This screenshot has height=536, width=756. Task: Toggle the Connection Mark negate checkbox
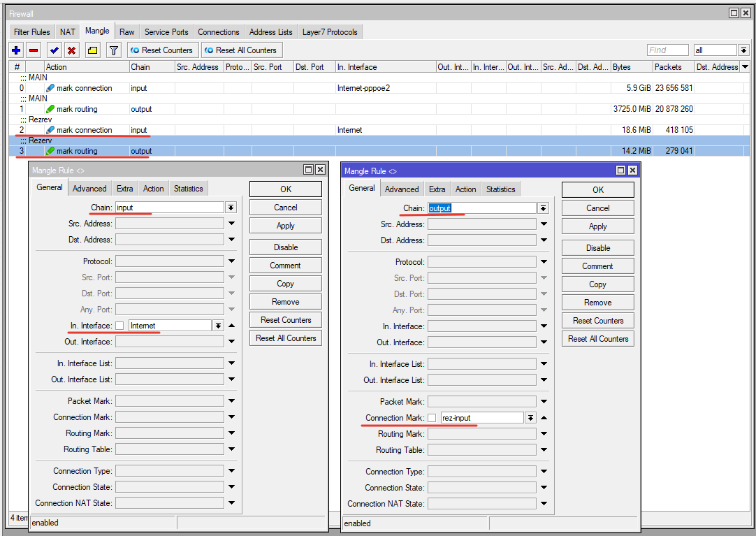tap(432, 418)
